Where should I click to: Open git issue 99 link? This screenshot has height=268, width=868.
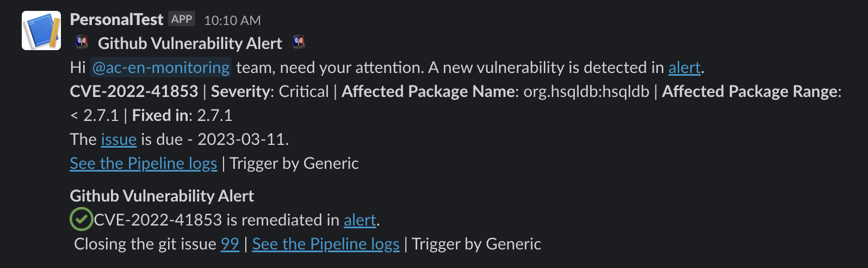(230, 244)
